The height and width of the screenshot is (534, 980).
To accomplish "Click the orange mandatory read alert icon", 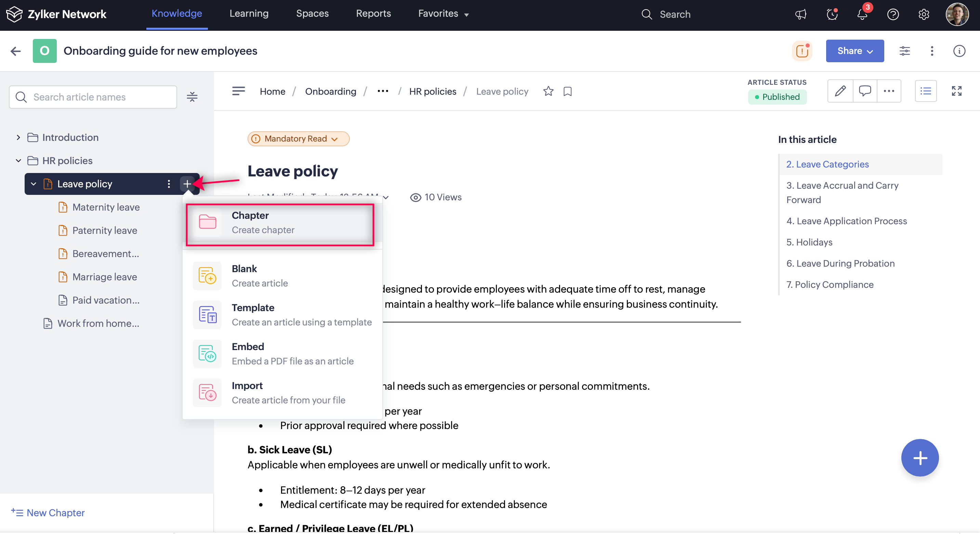I will (x=802, y=51).
